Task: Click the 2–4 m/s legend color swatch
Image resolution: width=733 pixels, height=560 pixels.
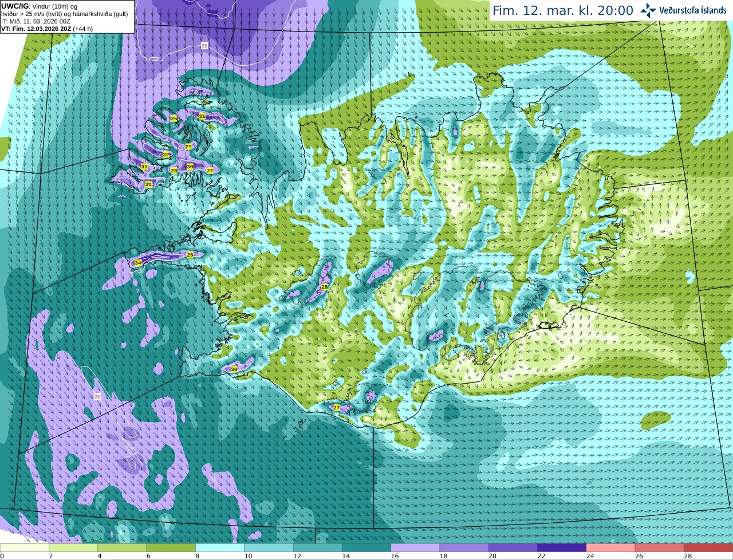Action: pyautogui.click(x=73, y=548)
